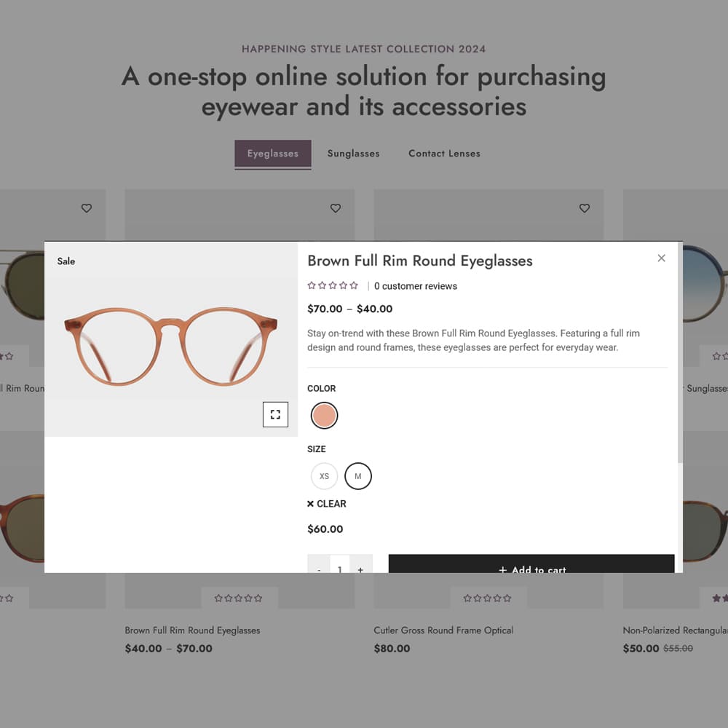Click the wishlist heart above Brown Full Rim product
The image size is (728, 728).
coord(335,208)
